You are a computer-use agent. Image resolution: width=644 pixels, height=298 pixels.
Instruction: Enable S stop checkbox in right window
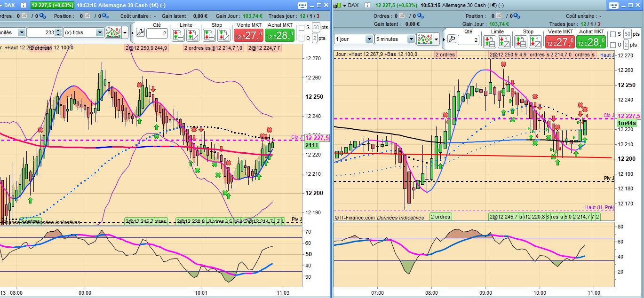612,34
